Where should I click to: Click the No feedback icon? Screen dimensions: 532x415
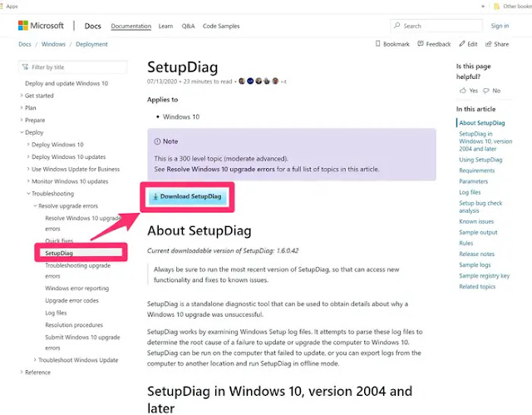486,91
